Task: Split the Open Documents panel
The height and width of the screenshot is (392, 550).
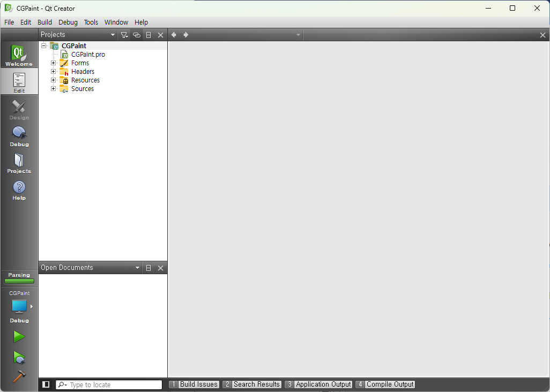Action: click(148, 268)
